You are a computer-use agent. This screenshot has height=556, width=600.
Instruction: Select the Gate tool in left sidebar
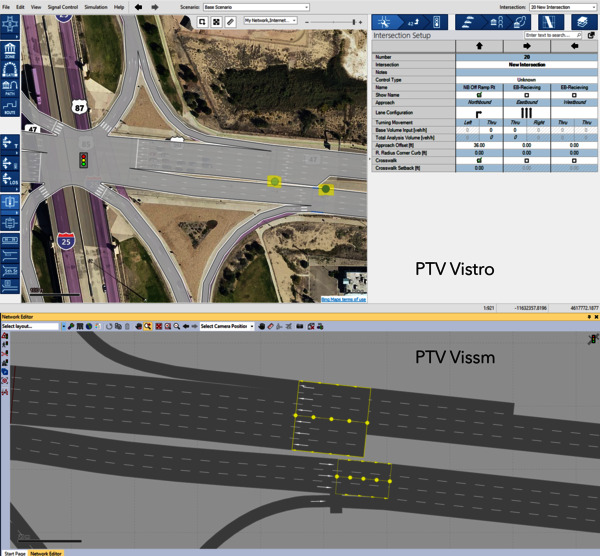click(x=10, y=70)
